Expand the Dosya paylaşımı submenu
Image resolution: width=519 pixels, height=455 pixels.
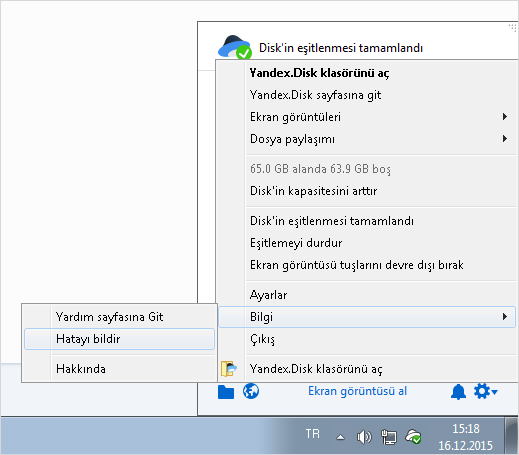pos(366,139)
